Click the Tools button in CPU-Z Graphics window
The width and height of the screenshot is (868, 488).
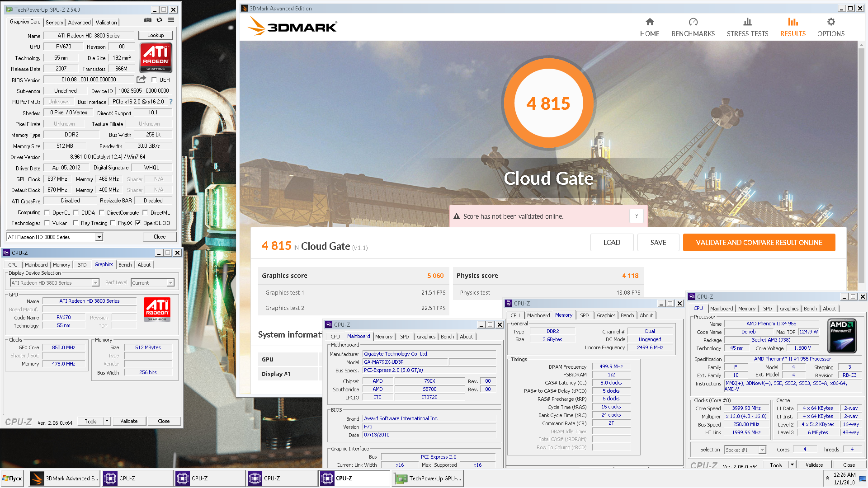click(x=90, y=421)
